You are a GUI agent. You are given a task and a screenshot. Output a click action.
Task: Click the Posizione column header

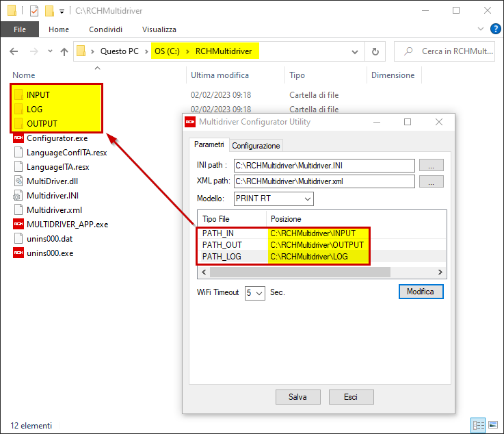tap(286, 219)
